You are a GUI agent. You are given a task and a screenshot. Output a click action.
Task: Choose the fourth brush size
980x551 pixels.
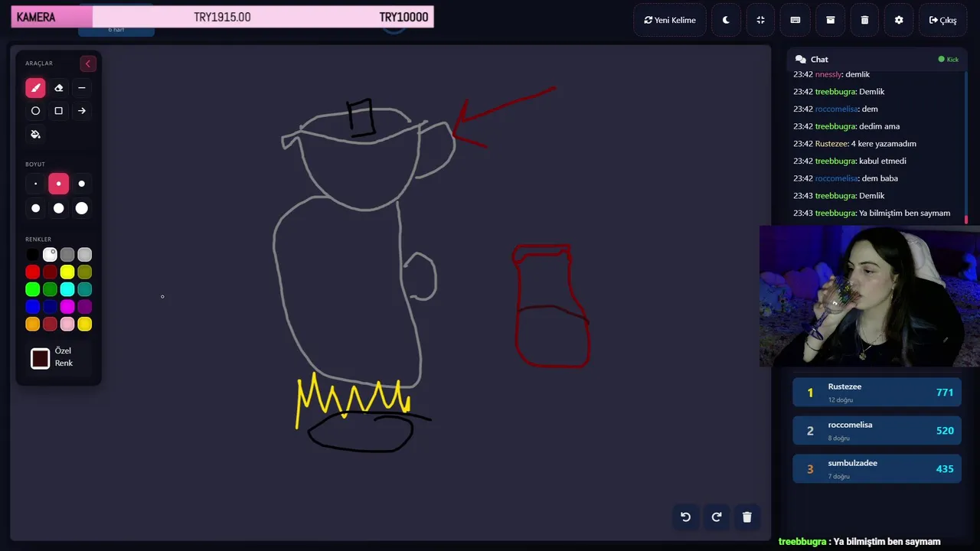(x=35, y=208)
